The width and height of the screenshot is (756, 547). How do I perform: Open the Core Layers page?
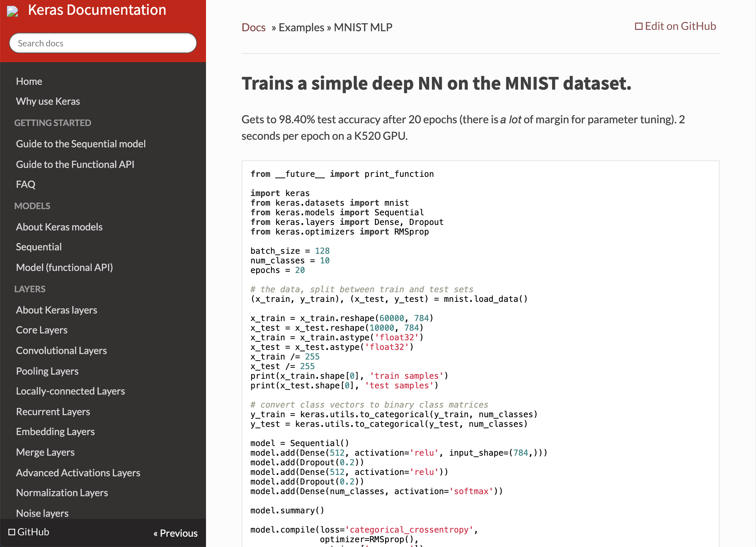[42, 330]
